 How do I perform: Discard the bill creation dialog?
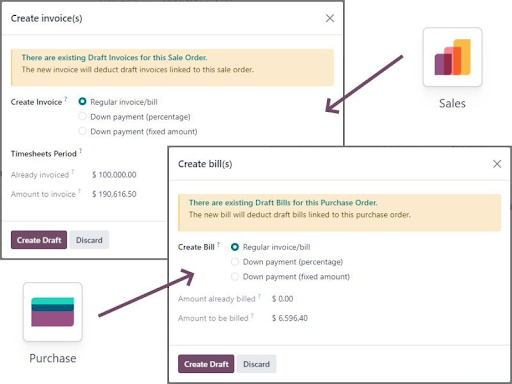[257, 364]
